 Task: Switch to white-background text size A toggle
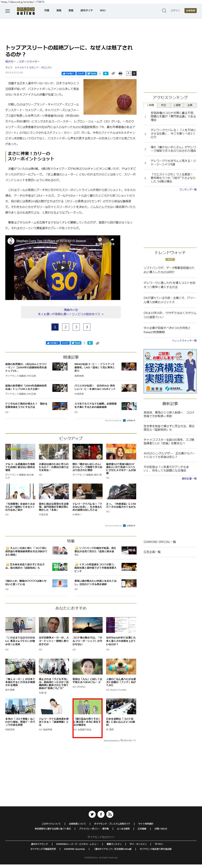(x=128, y=73)
